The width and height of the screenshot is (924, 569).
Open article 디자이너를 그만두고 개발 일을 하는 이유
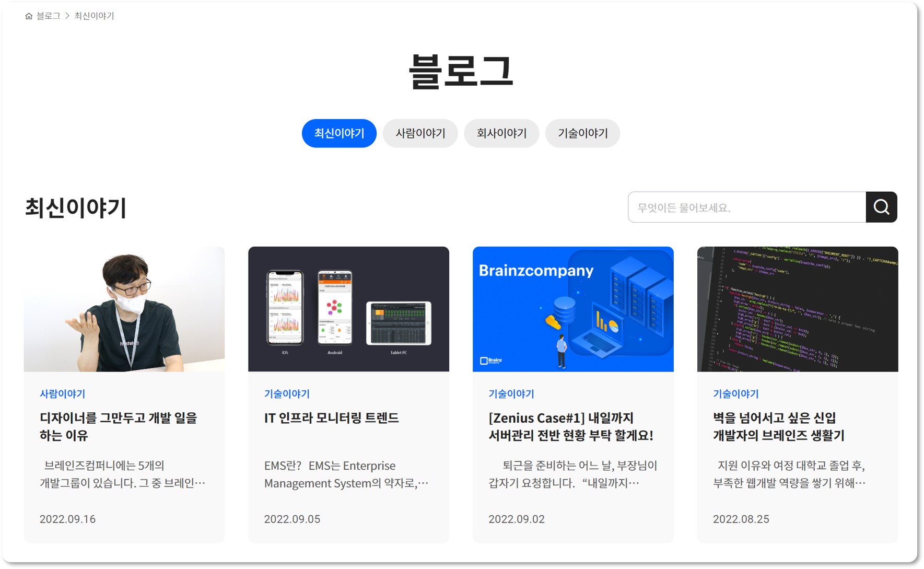click(x=119, y=426)
